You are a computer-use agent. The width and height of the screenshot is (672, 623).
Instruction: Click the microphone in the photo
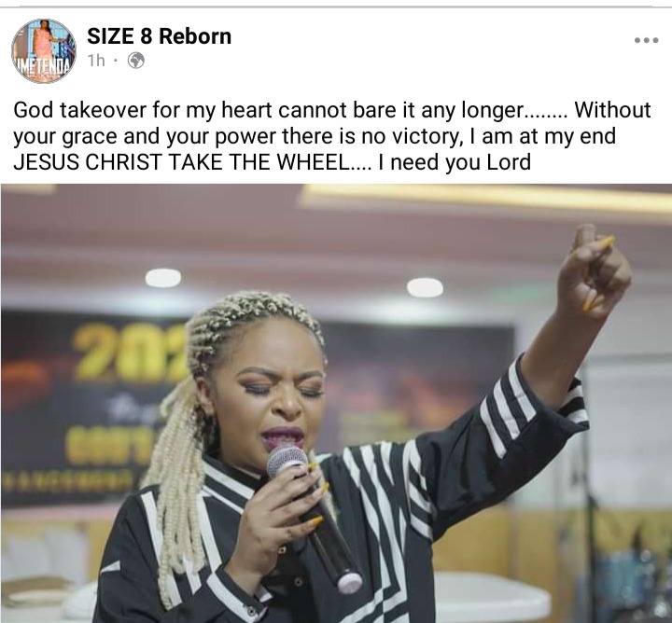point(314,518)
